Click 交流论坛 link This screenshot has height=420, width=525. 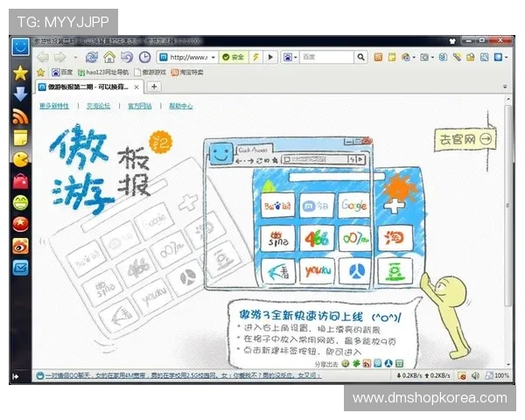click(x=98, y=106)
